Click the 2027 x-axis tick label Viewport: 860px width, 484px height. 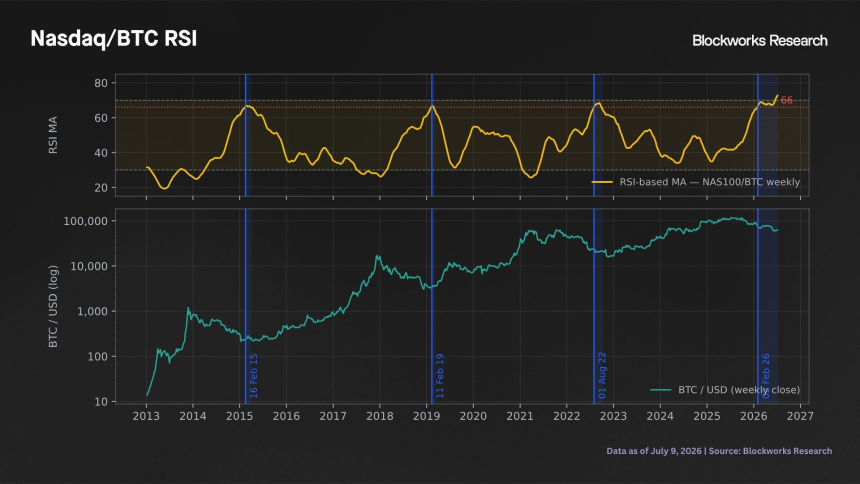(800, 416)
